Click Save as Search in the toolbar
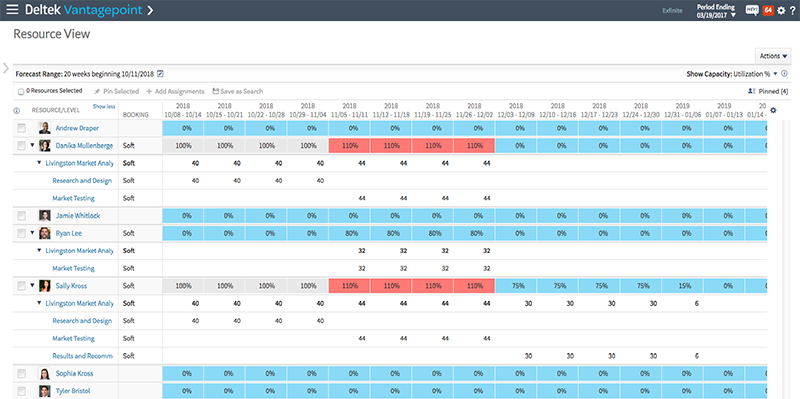The image size is (800, 399). (238, 91)
